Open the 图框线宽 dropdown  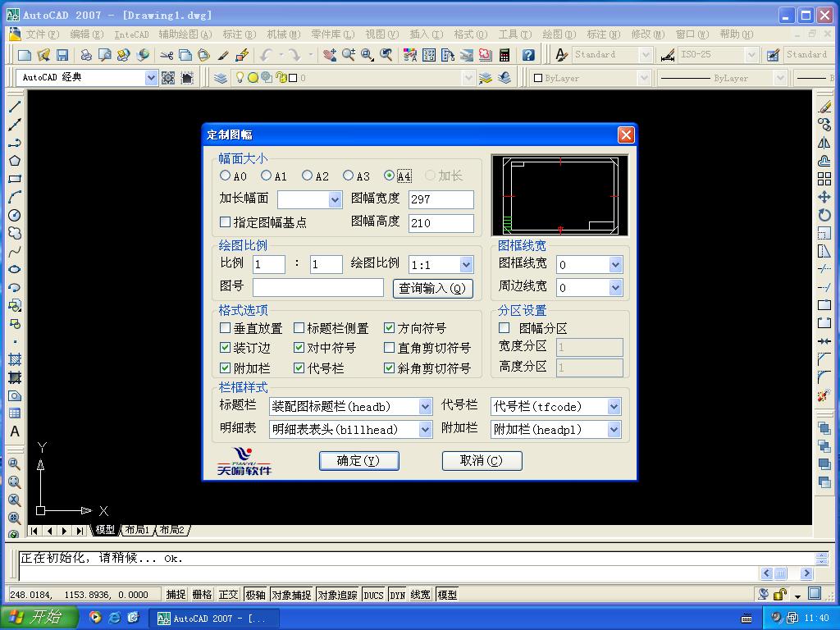pos(615,264)
